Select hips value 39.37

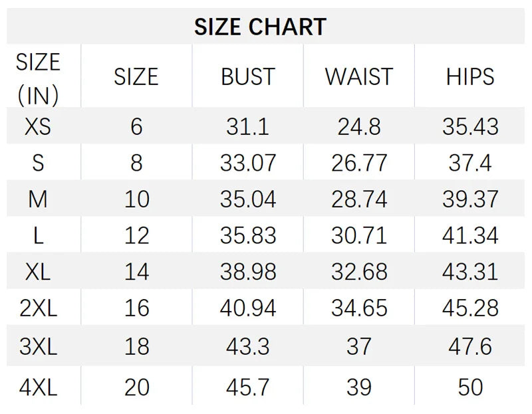click(470, 199)
